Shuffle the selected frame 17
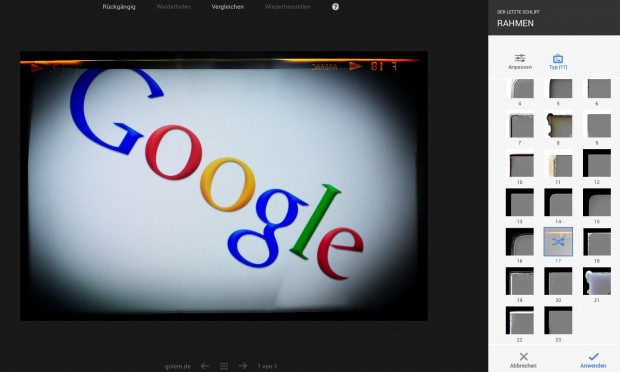This screenshot has height=372, width=620. tap(558, 242)
